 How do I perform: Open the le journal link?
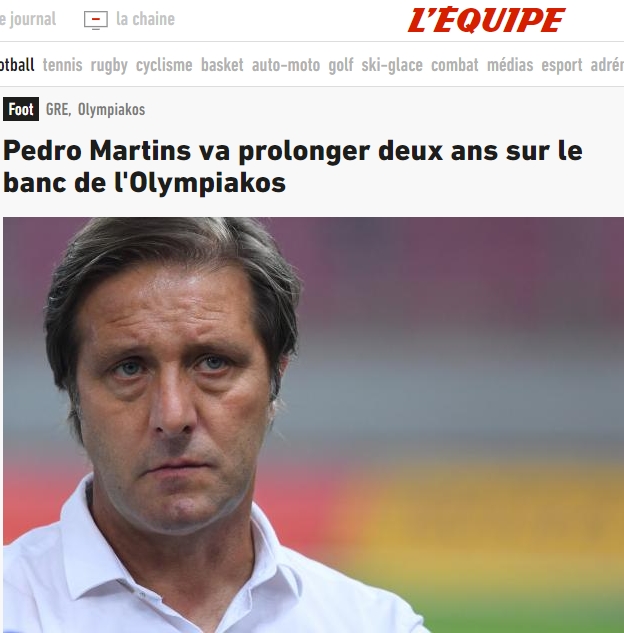pyautogui.click(x=28, y=19)
